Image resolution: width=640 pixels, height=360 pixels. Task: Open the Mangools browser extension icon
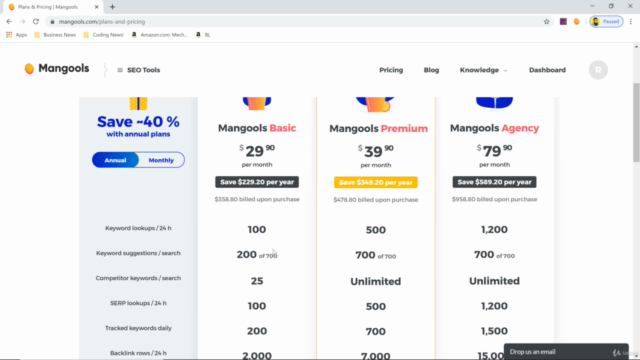[x=577, y=22]
